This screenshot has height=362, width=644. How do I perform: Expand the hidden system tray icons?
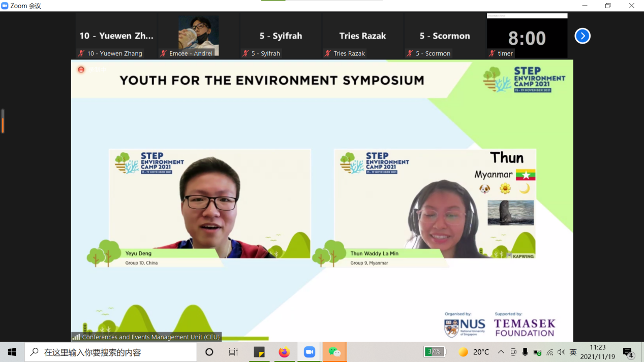point(501,352)
